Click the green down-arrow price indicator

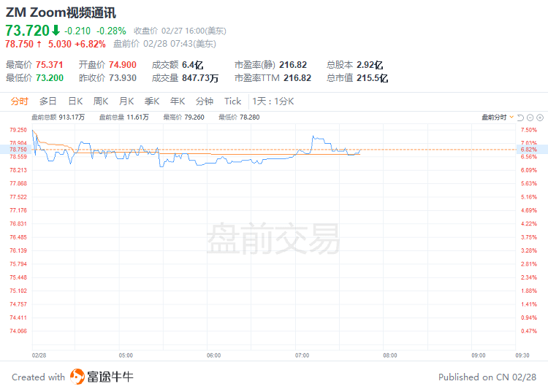(x=56, y=31)
